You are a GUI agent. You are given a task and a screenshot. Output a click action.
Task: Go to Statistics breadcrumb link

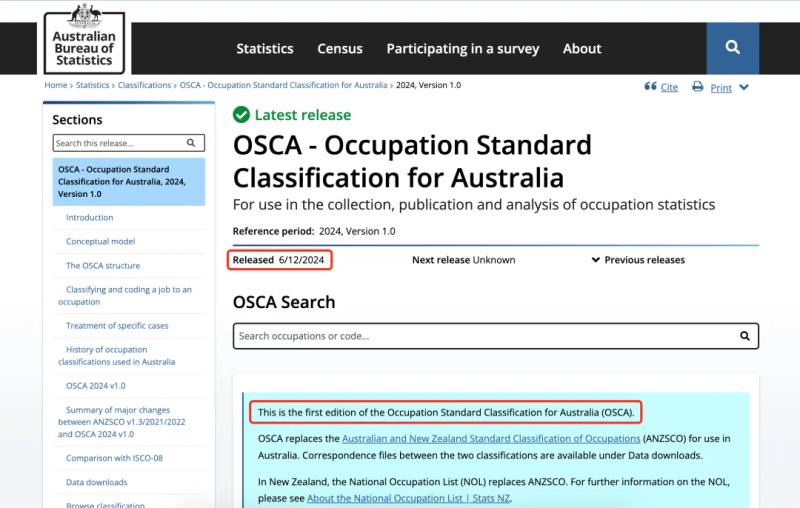92,85
